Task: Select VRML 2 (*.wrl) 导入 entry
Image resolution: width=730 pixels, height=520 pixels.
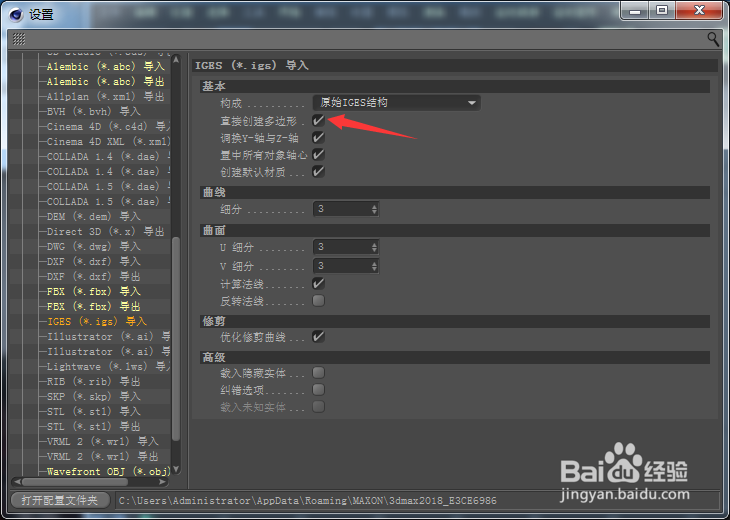Action: (x=103, y=441)
